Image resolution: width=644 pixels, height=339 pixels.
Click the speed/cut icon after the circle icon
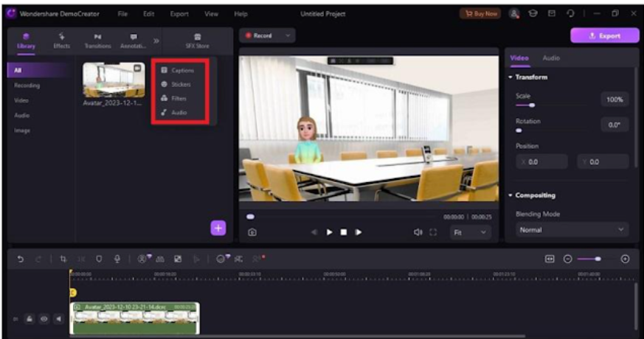pos(238,259)
